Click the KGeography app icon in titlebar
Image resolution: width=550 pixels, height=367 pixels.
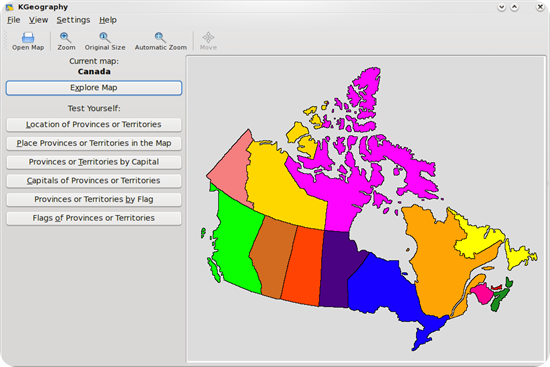(x=9, y=7)
